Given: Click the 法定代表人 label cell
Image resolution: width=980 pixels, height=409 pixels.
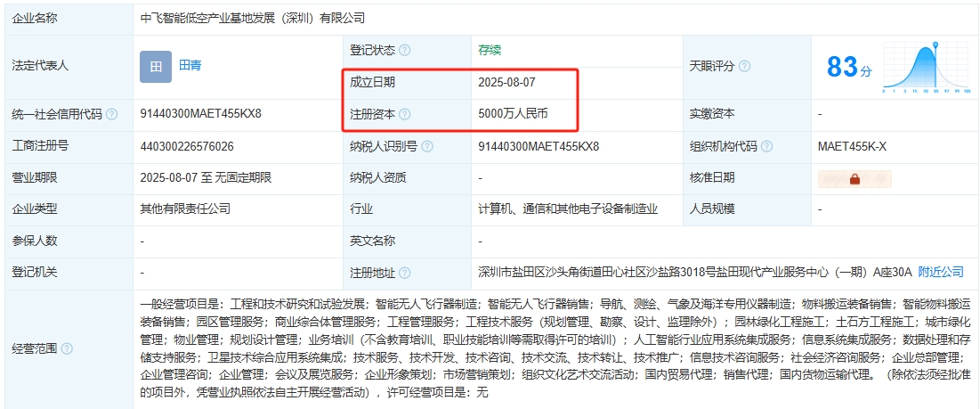Looking at the screenshot, I should [x=69, y=67].
